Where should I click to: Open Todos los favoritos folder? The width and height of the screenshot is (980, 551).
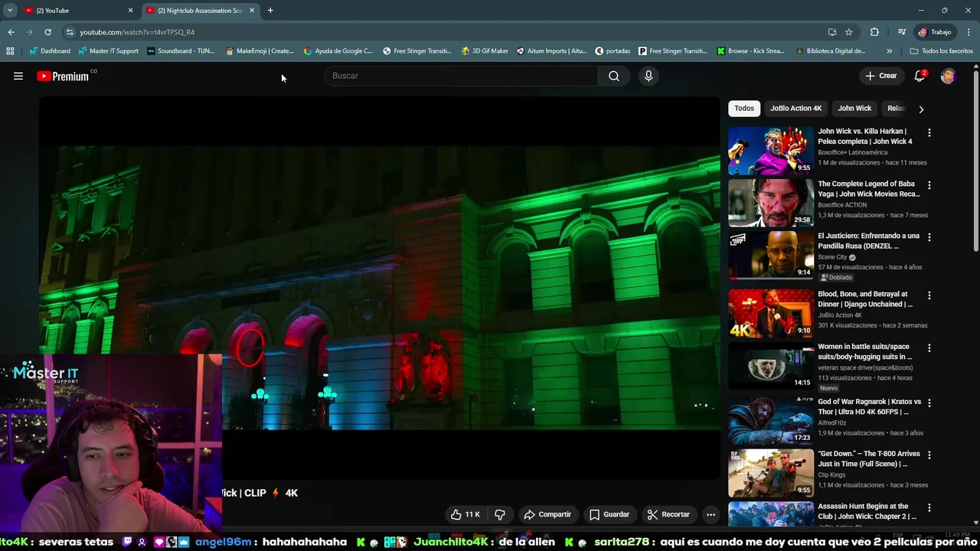942,51
